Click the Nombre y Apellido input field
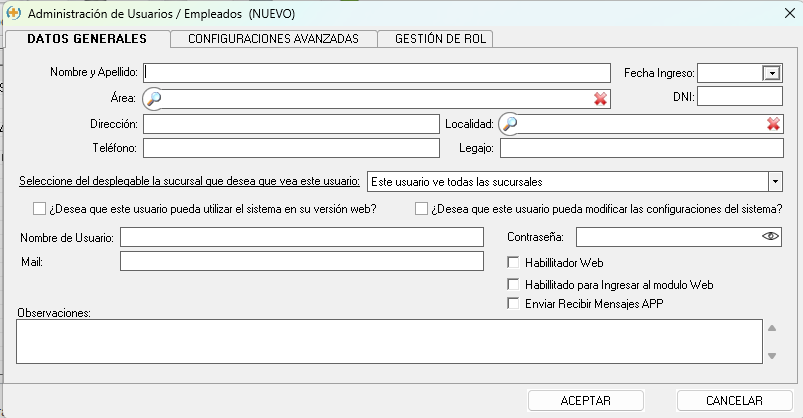803x418 pixels. 377,73
